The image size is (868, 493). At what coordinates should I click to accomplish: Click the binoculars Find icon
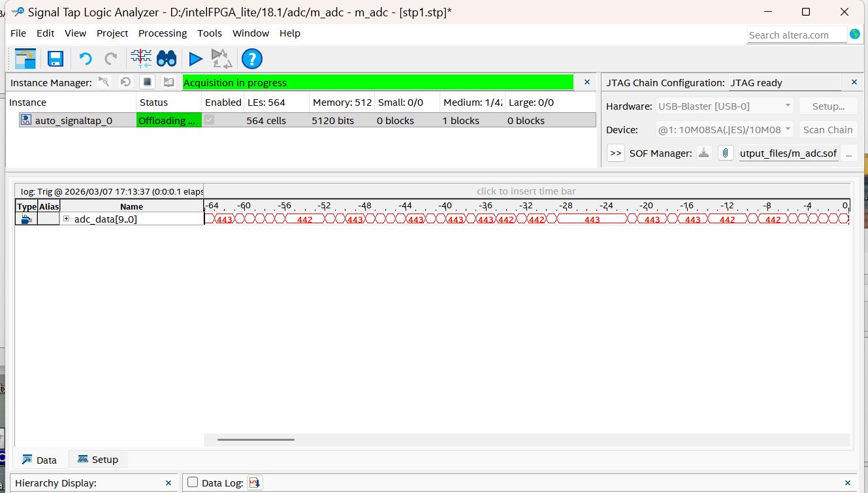167,59
